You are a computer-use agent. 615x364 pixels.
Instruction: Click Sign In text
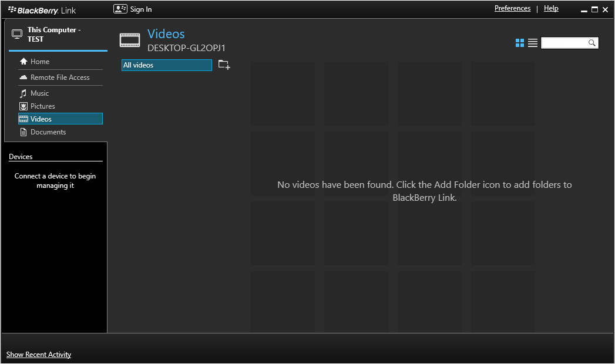141,9
